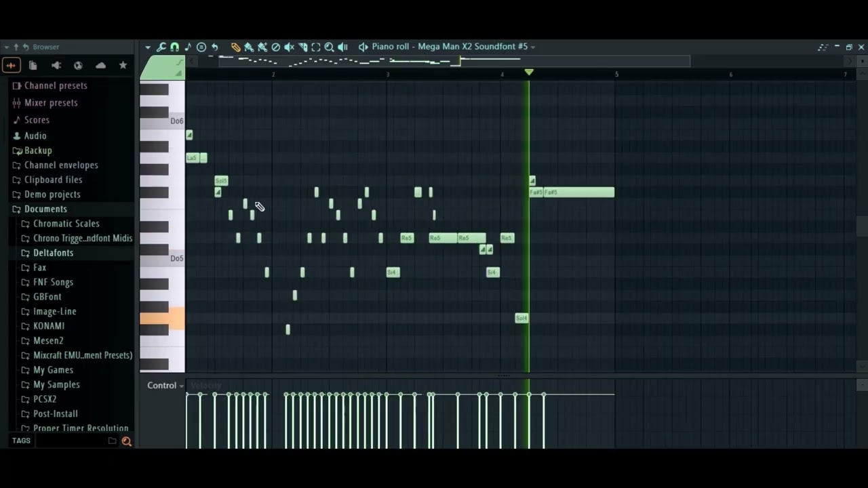Click the undo arrow in piano roll toolbar
Screen dimensions: 868x488
(215, 47)
